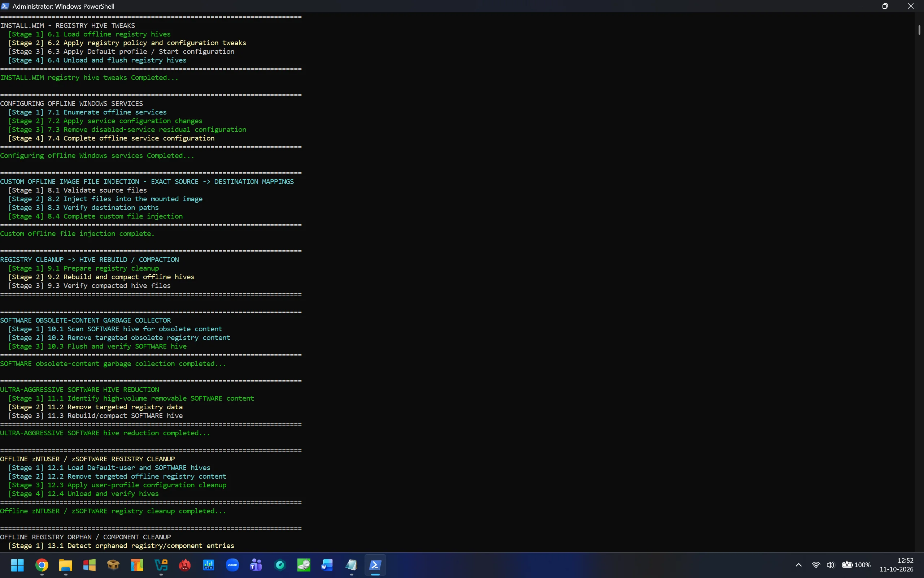Open Microsoft Word from the taskbar
924x578 pixels.
[x=328, y=565]
